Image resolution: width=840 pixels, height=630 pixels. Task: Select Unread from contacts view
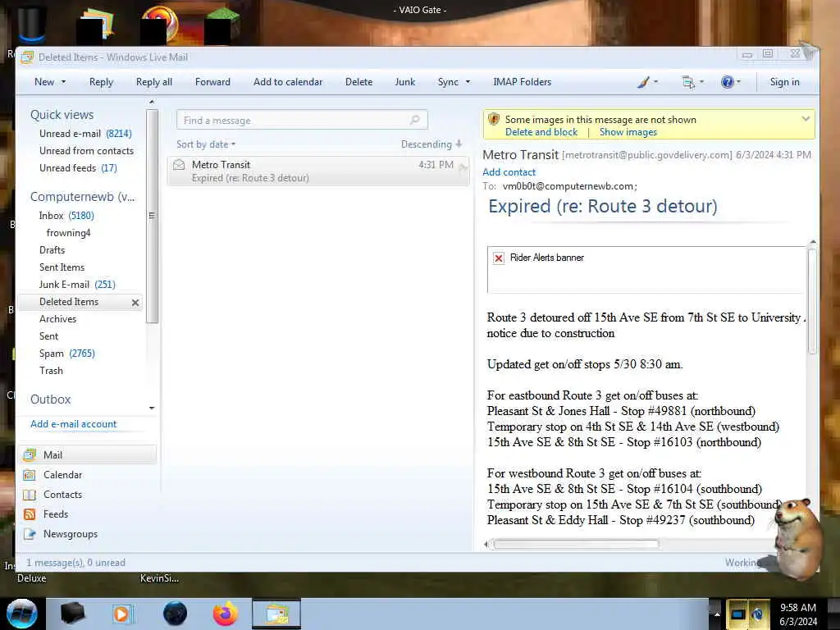coord(86,151)
